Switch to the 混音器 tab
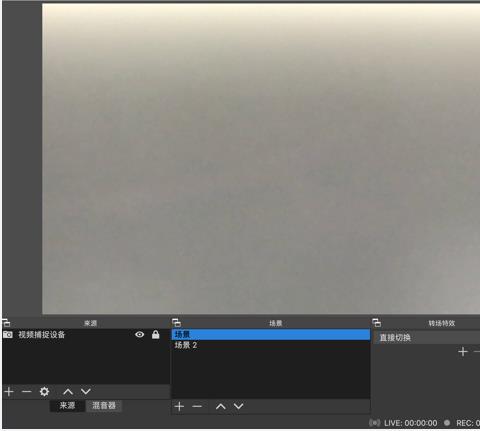480x431 pixels. pyautogui.click(x=104, y=406)
